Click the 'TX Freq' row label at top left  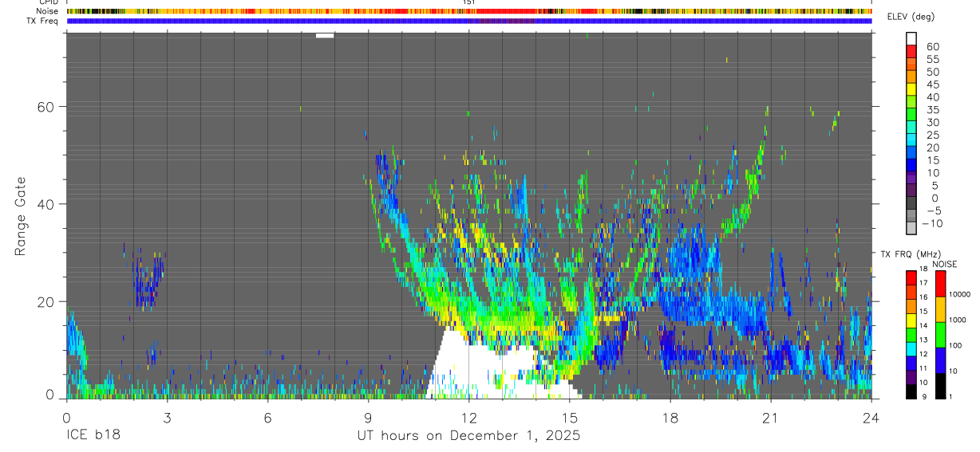click(x=43, y=21)
